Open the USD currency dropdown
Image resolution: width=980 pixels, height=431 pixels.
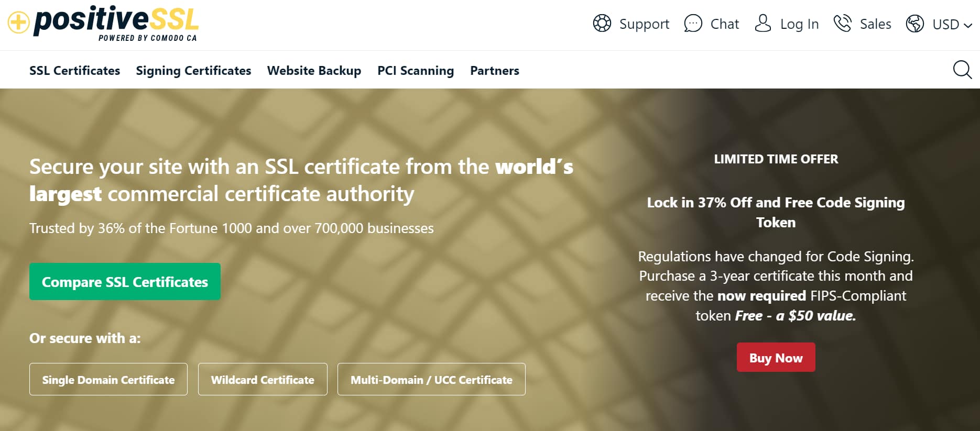[x=946, y=24]
